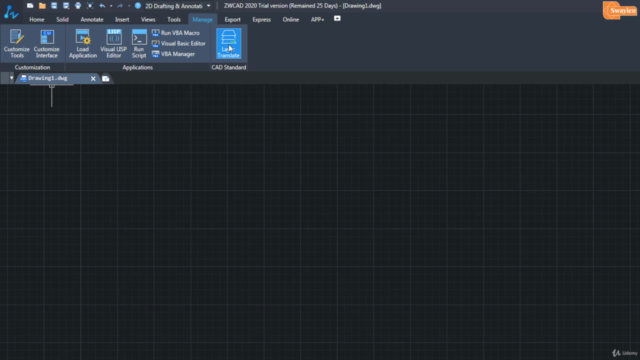Switch to the Tools ribbon tab
The width and height of the screenshot is (640, 360).
click(x=174, y=19)
